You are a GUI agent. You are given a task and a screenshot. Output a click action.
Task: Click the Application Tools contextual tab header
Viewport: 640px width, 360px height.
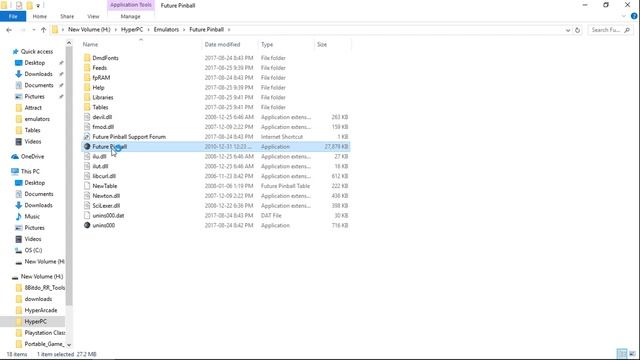(131, 5)
